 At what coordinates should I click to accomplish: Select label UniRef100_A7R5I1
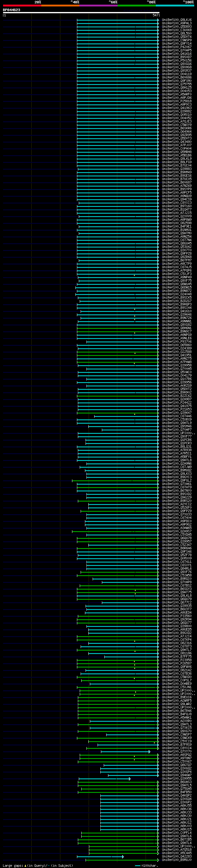(x=176, y=453)
